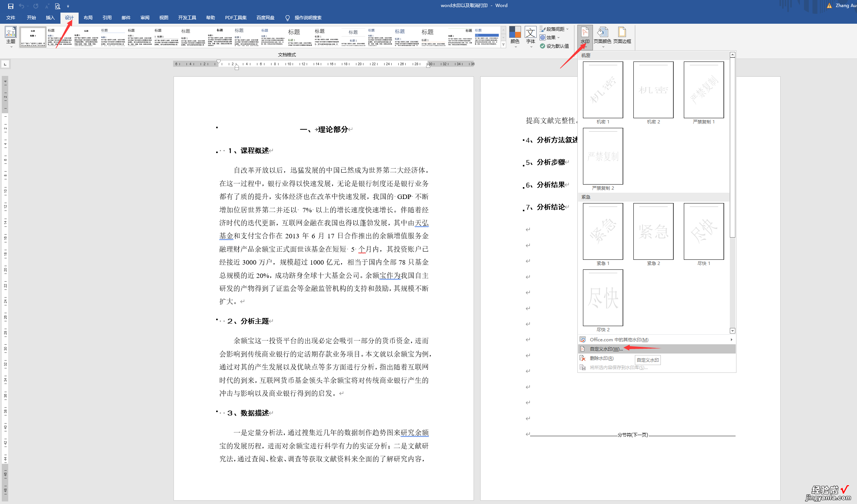857x504 pixels.
Task: Choose the 尽快 1 watermark thumbnail
Action: (x=703, y=231)
